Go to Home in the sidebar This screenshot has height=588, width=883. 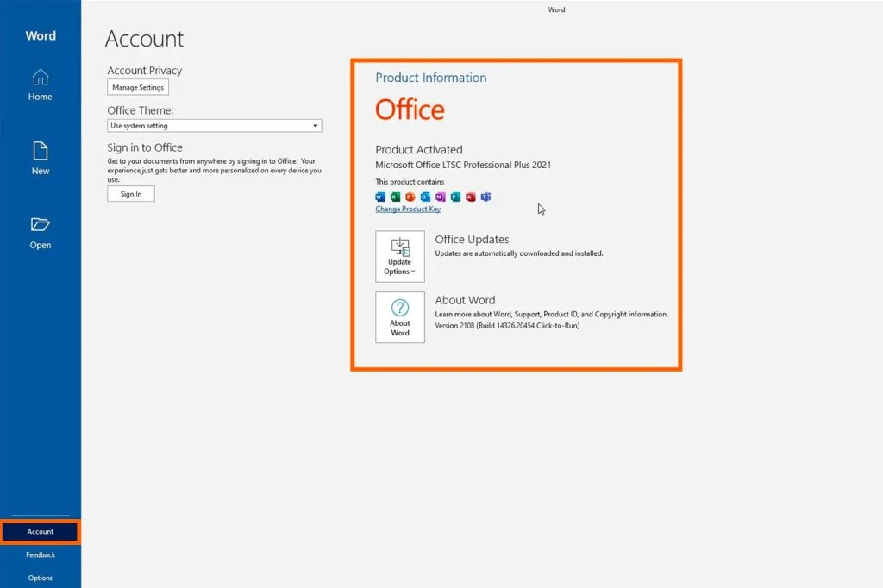(40, 84)
